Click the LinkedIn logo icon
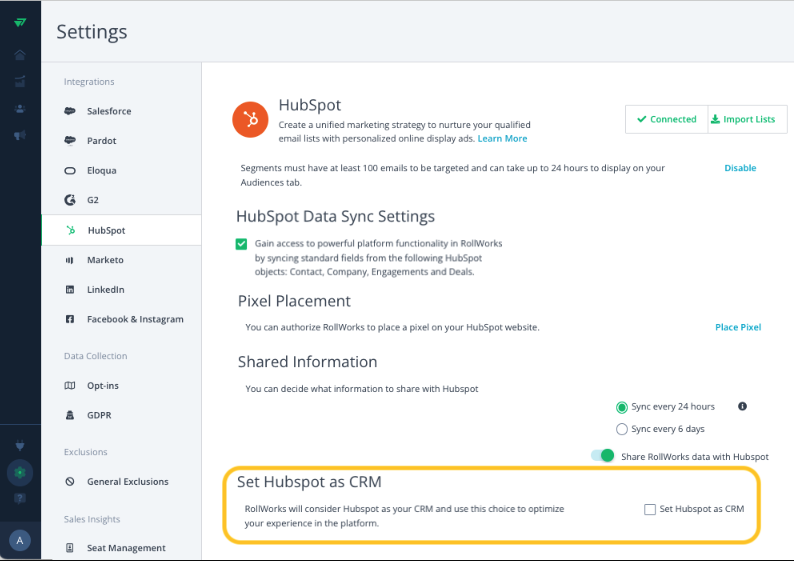The height and width of the screenshot is (561, 794). click(x=70, y=290)
